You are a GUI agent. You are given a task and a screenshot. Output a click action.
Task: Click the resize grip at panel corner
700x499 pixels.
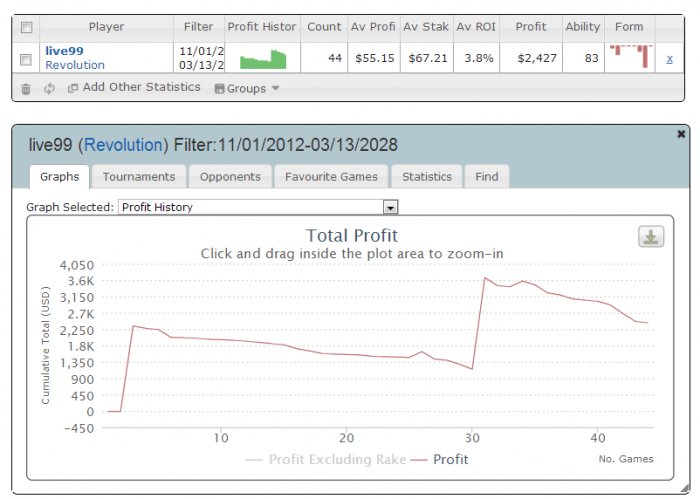[685, 489]
